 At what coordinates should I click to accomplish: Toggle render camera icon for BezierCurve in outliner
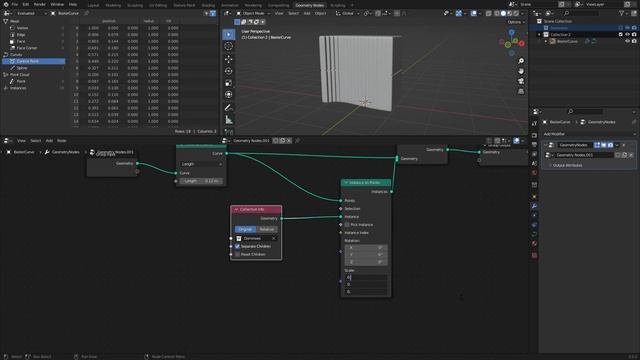point(634,41)
